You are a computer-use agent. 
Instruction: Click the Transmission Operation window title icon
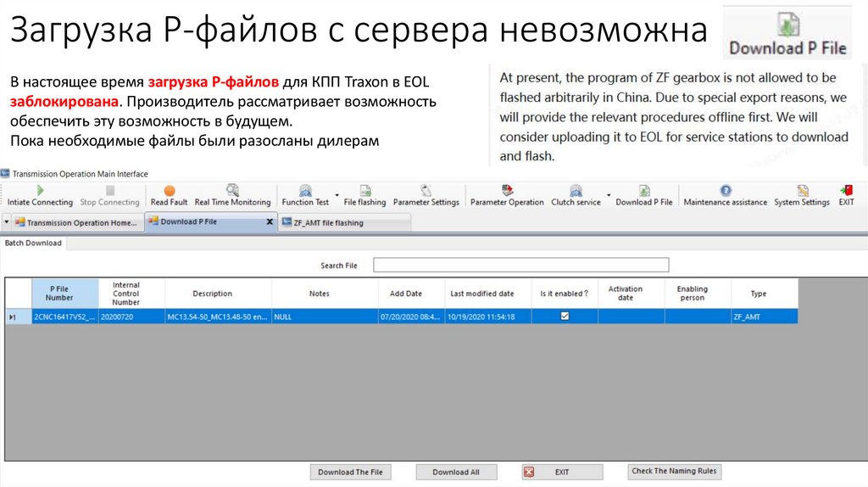coord(5,173)
